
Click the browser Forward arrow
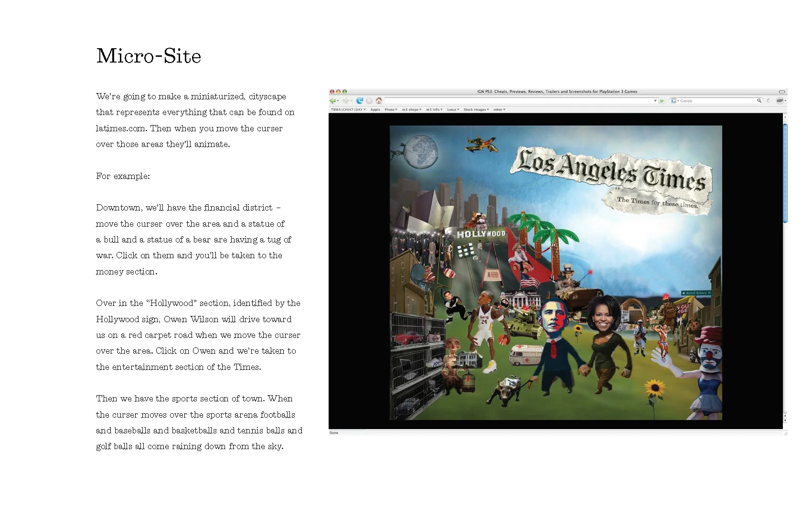click(x=346, y=101)
